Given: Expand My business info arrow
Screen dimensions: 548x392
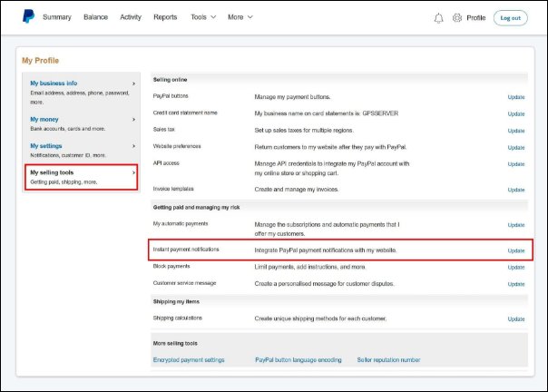Looking at the screenshot, I should (x=133, y=83).
